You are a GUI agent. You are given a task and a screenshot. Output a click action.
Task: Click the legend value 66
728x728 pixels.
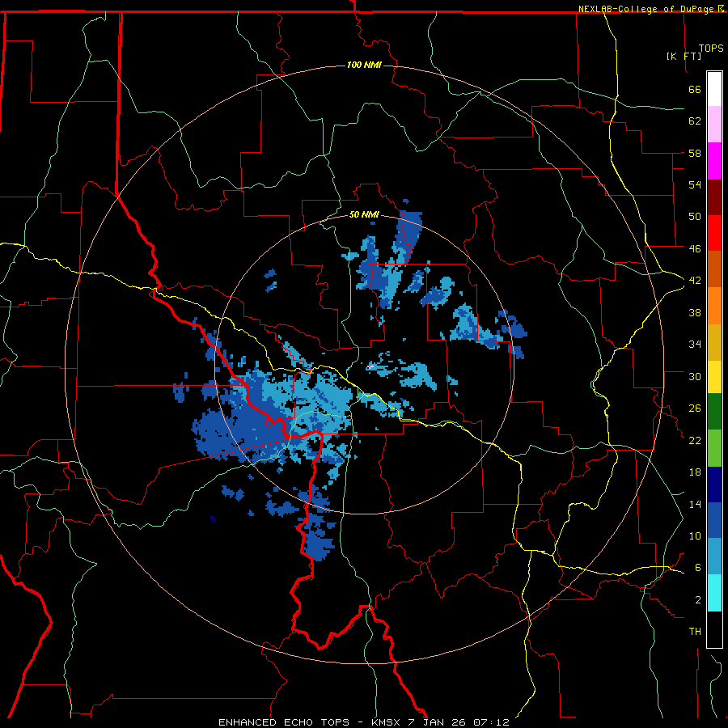[695, 89]
